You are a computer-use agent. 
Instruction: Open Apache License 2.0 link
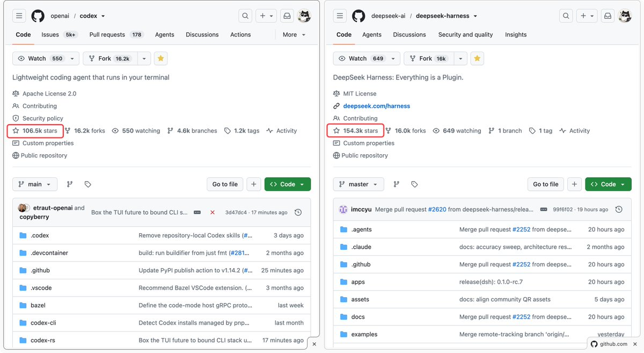tap(49, 93)
